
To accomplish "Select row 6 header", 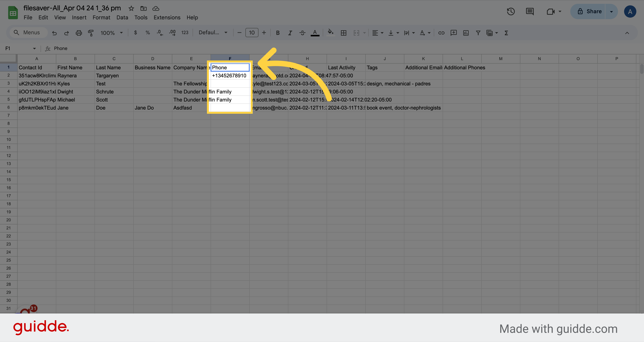I will click(x=8, y=107).
